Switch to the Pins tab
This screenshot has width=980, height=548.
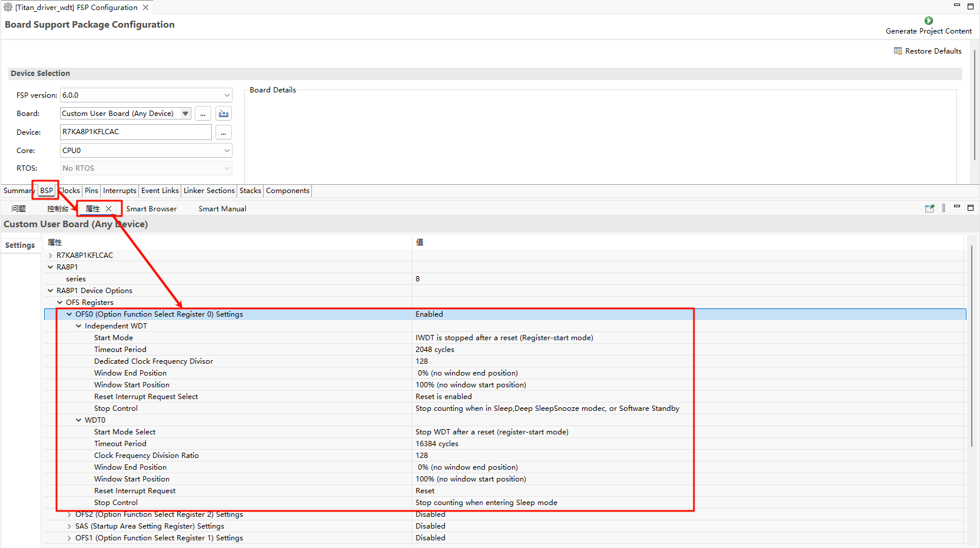(91, 191)
